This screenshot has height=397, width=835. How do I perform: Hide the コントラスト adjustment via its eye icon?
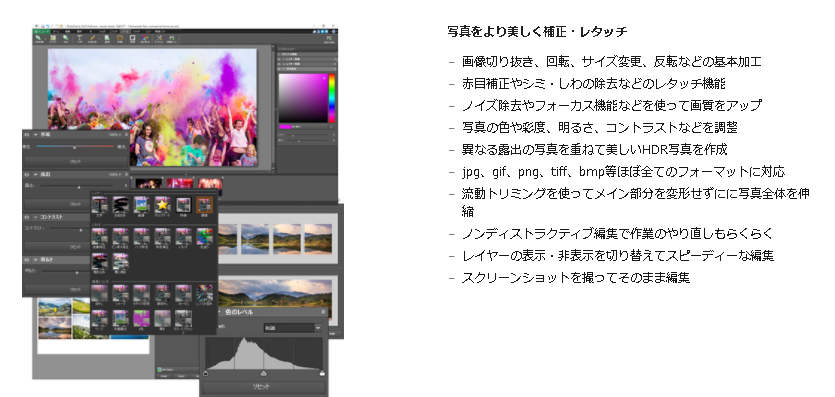27,217
